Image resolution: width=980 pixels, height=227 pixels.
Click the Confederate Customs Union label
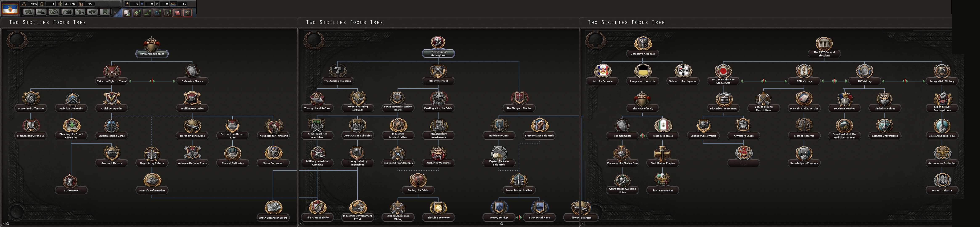point(622,190)
